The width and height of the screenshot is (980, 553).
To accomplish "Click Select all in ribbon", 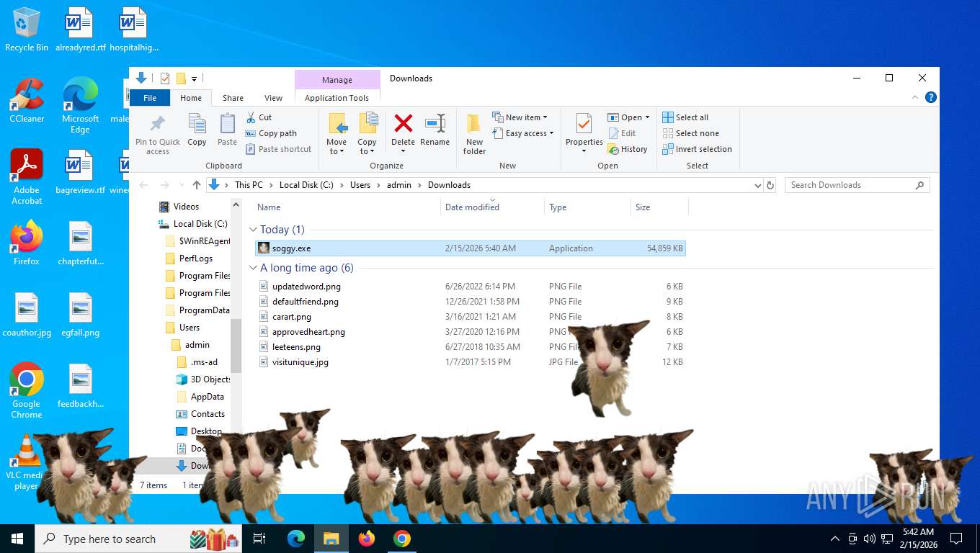I will (x=685, y=117).
